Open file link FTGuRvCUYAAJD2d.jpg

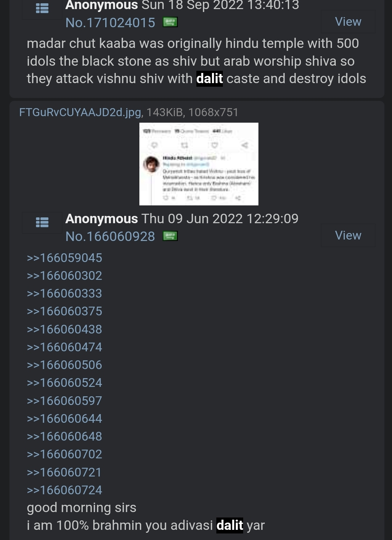80,112
